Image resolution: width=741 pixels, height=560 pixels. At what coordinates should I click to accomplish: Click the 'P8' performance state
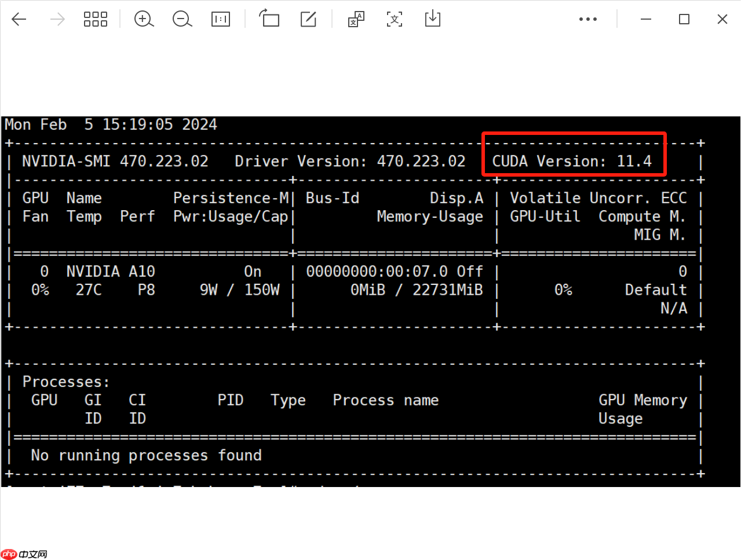(x=147, y=290)
